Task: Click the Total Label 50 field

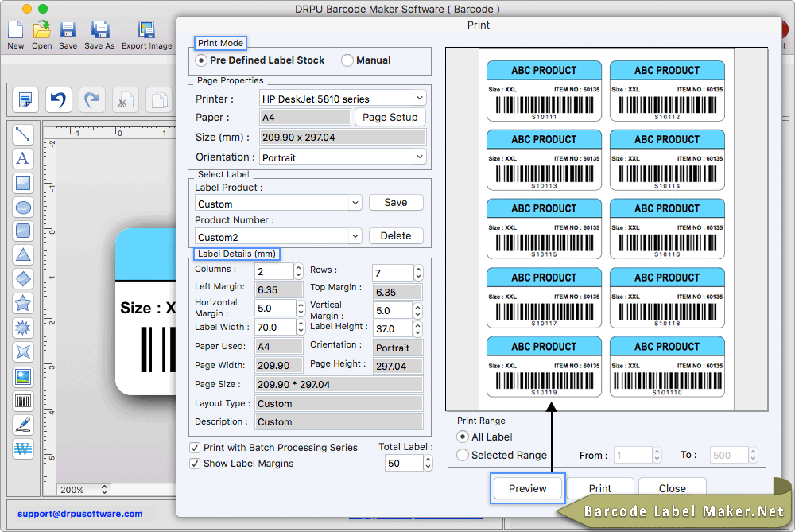Action: click(x=404, y=463)
